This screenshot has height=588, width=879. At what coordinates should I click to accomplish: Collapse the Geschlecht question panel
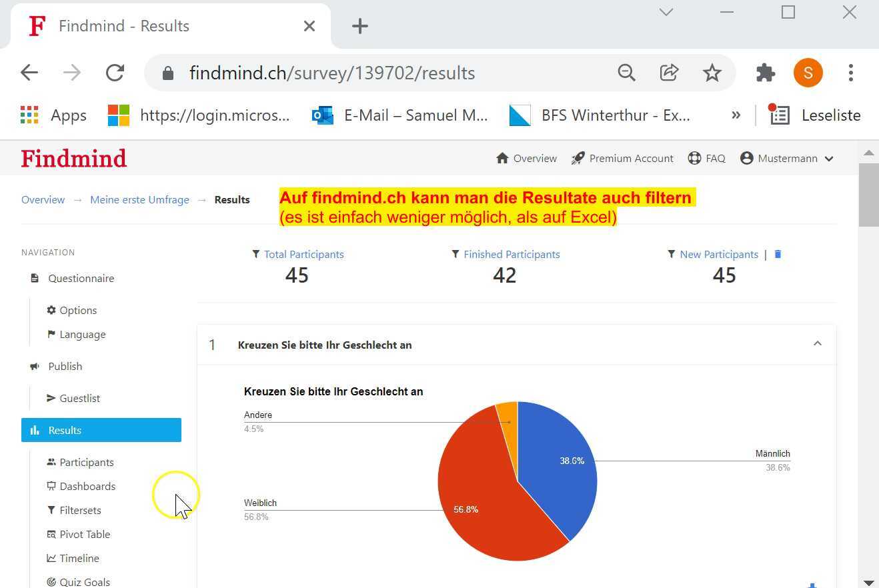(818, 343)
